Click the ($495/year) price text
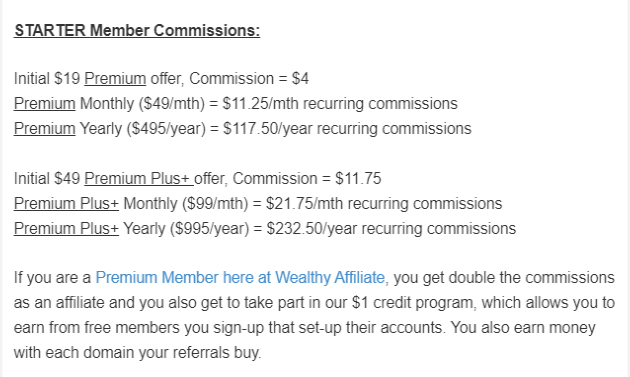 (166, 129)
